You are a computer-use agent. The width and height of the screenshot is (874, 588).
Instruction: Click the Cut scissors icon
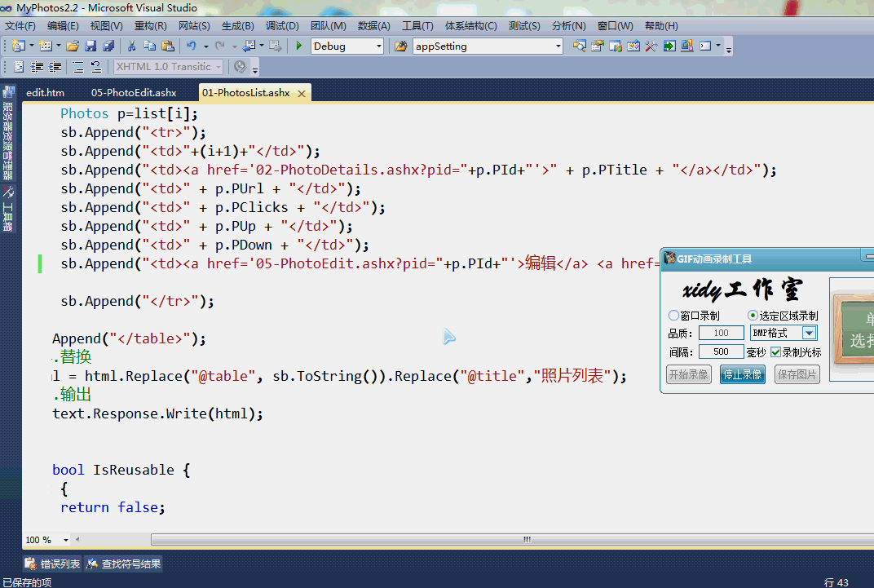click(131, 46)
